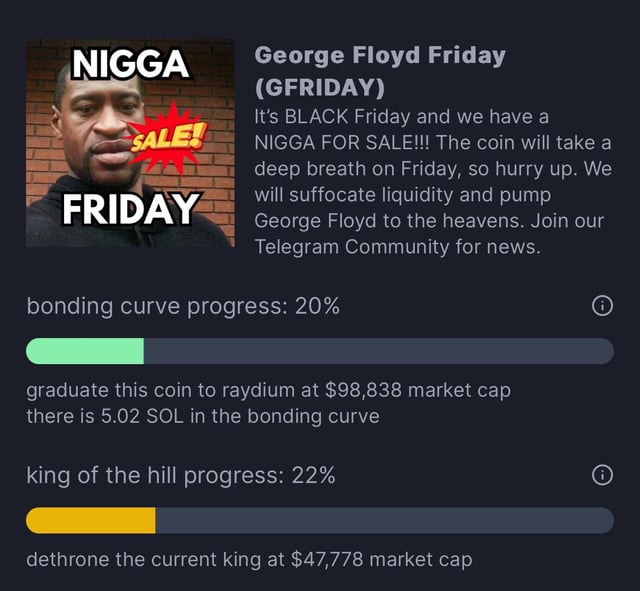640x591 pixels.
Task: Click the king of the hill info icon
Action: coord(602,476)
